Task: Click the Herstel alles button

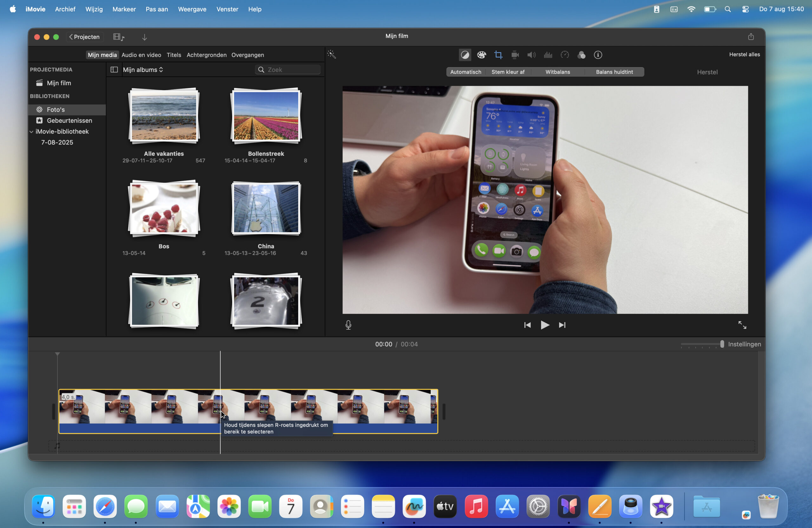Action: 744,55
